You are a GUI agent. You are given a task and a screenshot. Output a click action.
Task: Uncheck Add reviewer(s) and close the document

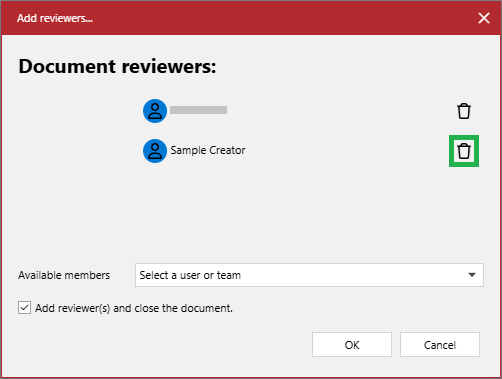pos(24,308)
